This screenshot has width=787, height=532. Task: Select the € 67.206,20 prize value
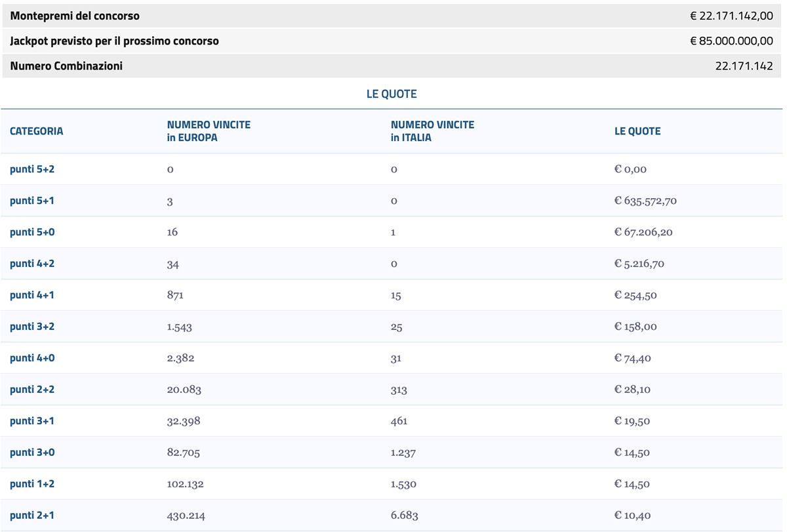[x=643, y=232]
